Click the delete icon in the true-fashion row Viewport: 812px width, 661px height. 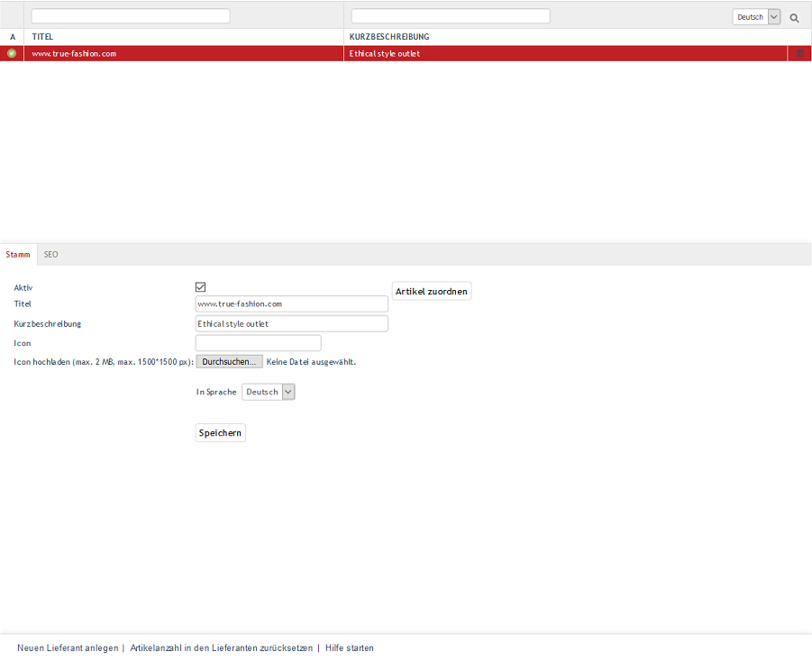tap(799, 54)
